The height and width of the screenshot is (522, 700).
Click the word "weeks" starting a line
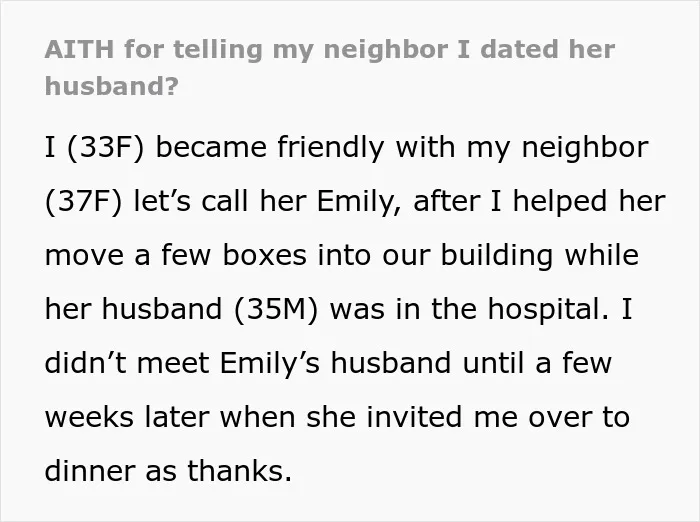click(x=89, y=417)
